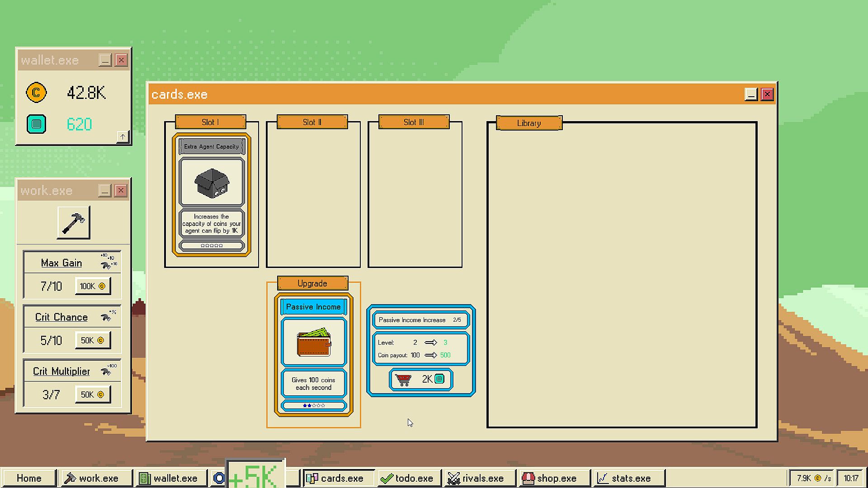Click the Extra Agent Capacity card title
The image size is (868, 488).
click(x=212, y=146)
